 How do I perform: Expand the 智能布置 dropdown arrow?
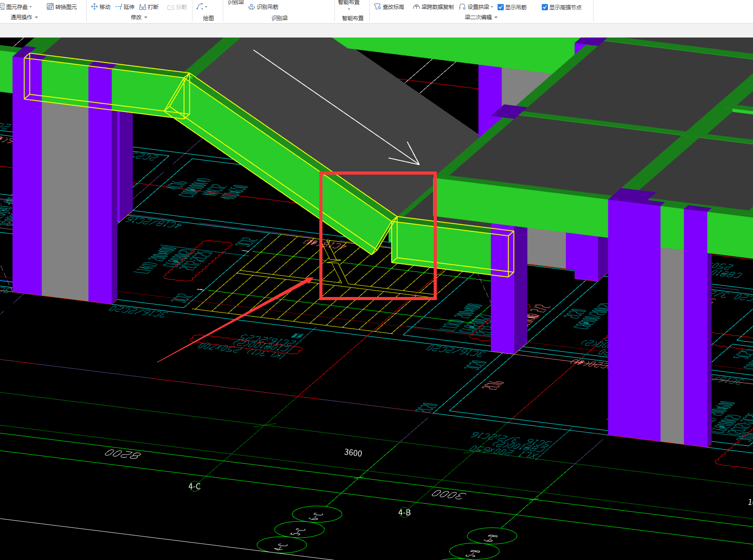click(x=349, y=9)
